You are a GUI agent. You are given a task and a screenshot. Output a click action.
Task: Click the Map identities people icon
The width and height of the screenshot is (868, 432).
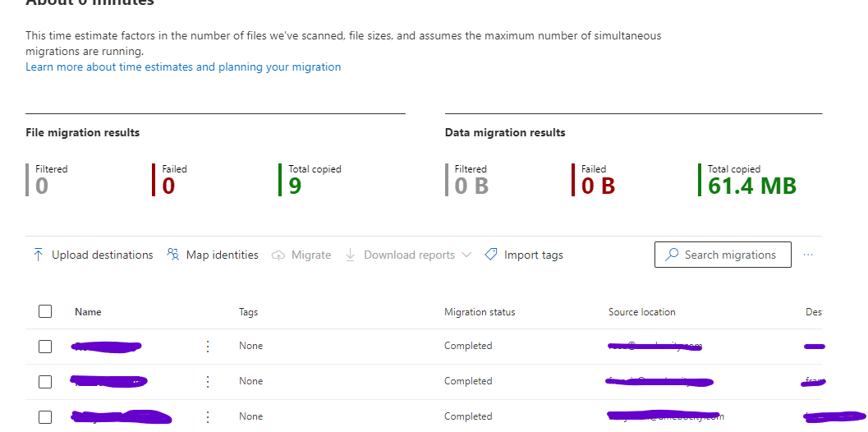coord(172,255)
